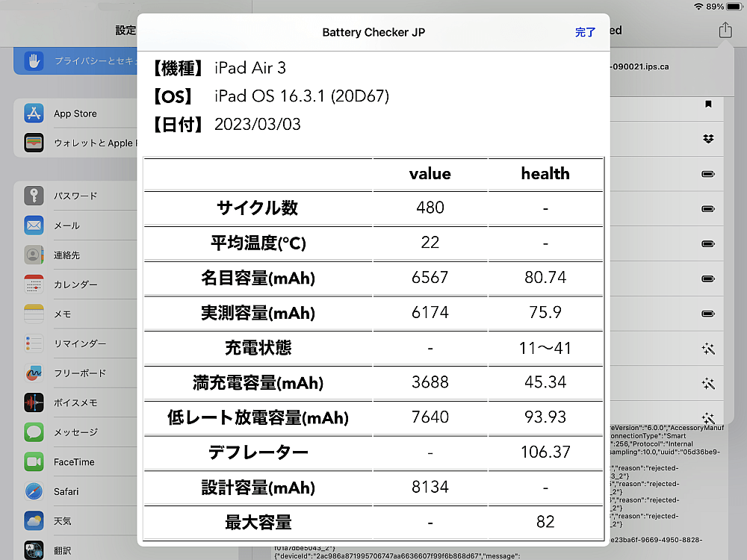Click 最大容量 health 82
The image size is (747, 560).
tap(545, 522)
